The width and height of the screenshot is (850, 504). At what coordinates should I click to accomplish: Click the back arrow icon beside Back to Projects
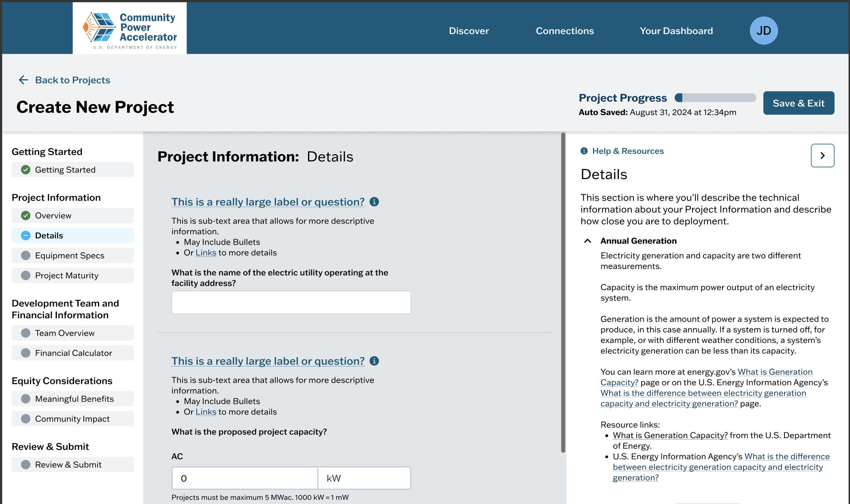tap(23, 80)
